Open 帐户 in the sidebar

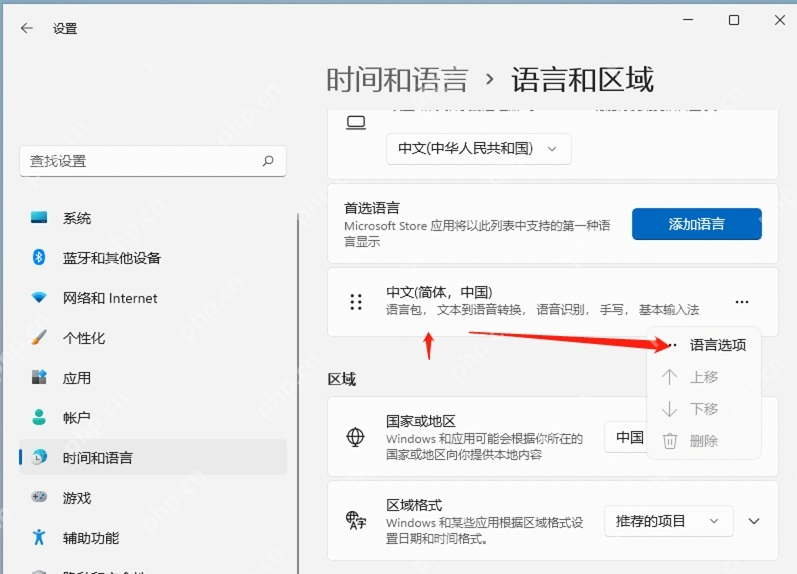(x=152, y=417)
